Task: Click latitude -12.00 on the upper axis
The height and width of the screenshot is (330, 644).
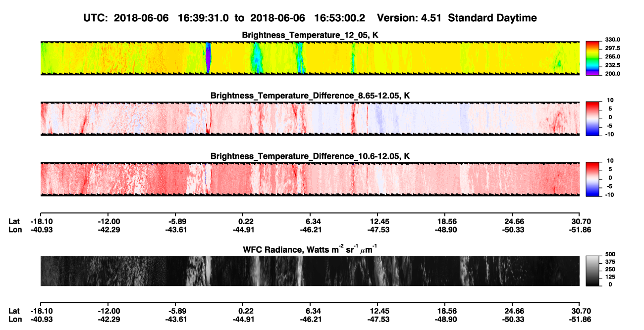Action: [x=108, y=221]
